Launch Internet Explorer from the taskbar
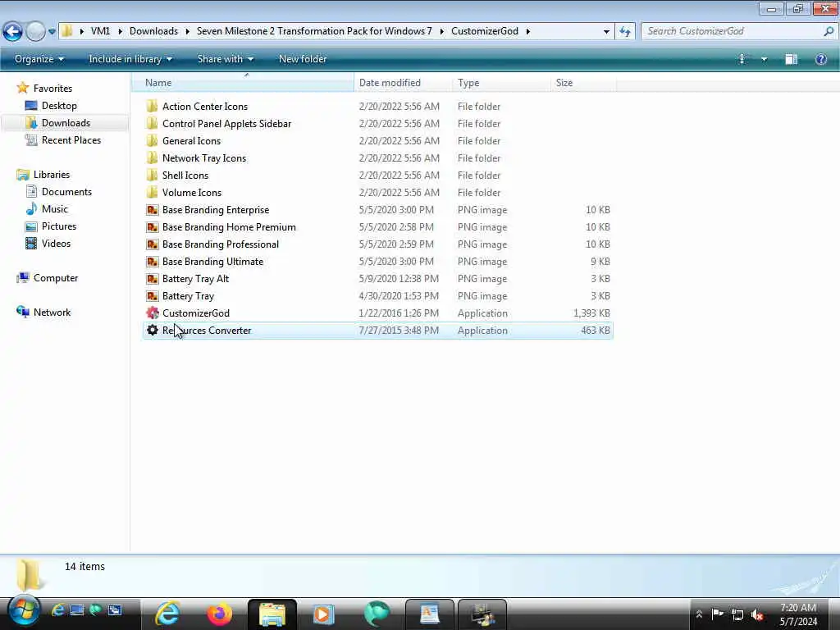This screenshot has height=630, width=840. (167, 614)
